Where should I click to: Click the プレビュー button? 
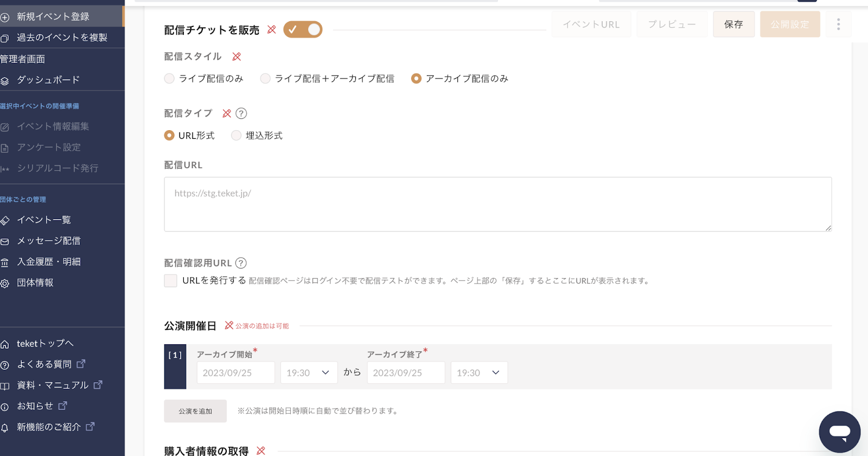[672, 24]
